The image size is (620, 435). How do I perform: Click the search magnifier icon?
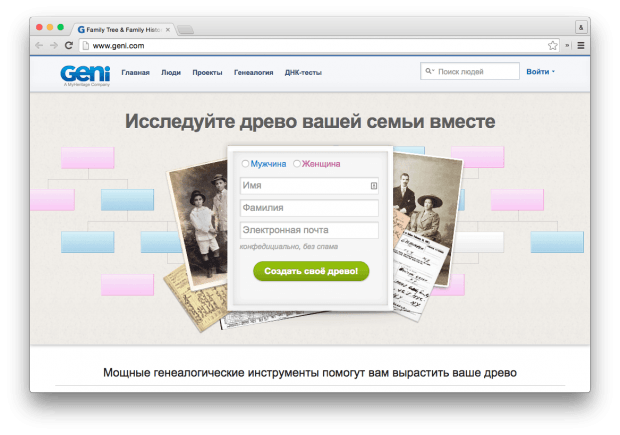pos(429,72)
